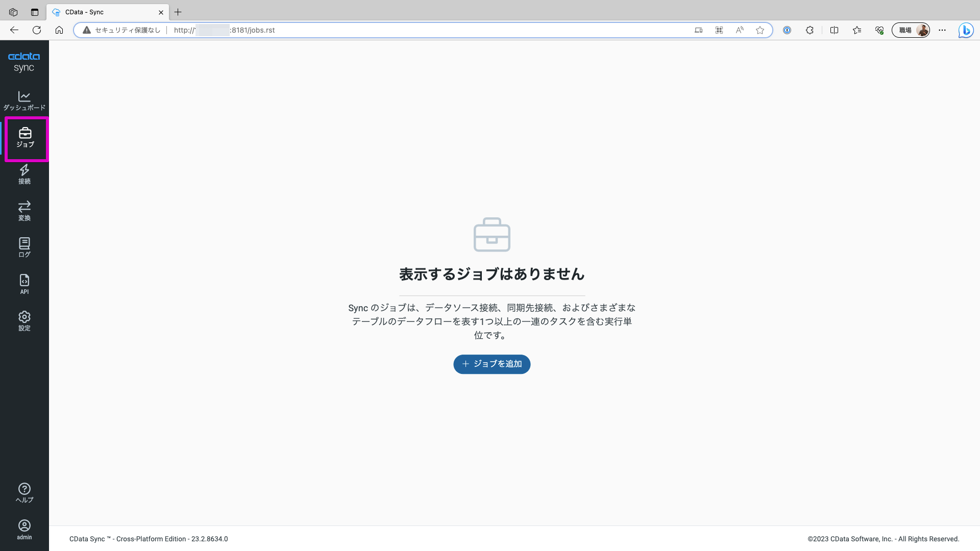Go to the 変換 transformations page
980x551 pixels.
(x=24, y=211)
